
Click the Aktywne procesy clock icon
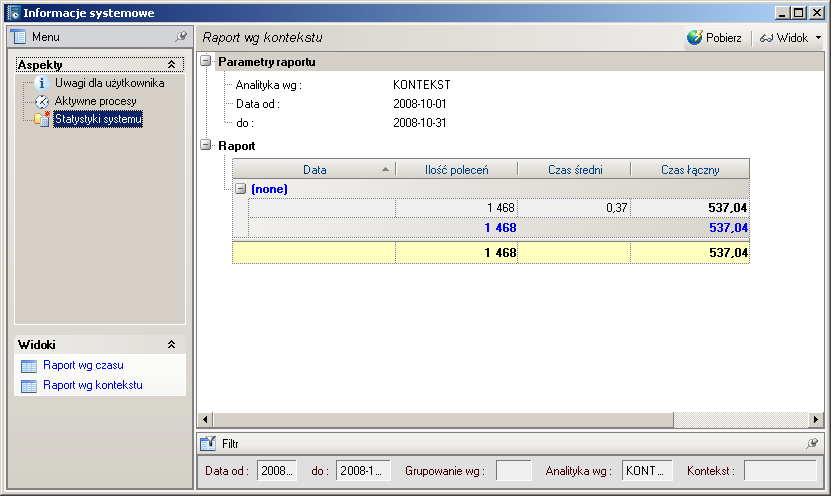(x=42, y=101)
